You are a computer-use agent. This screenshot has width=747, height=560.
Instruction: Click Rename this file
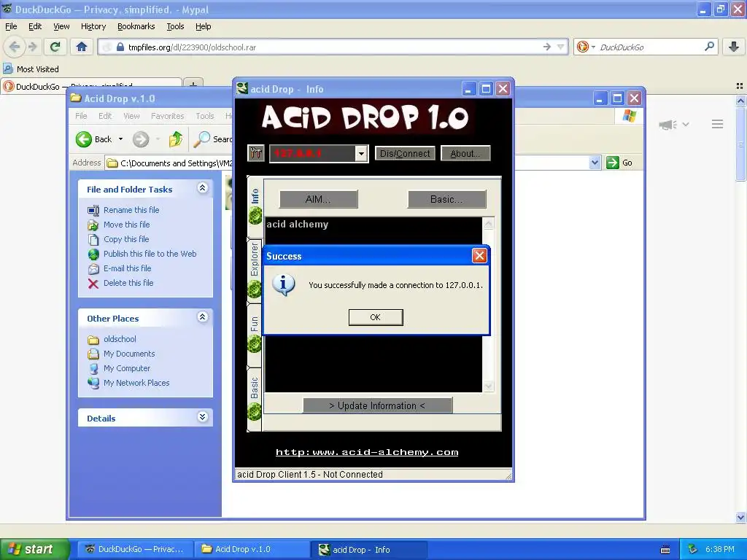(x=131, y=210)
